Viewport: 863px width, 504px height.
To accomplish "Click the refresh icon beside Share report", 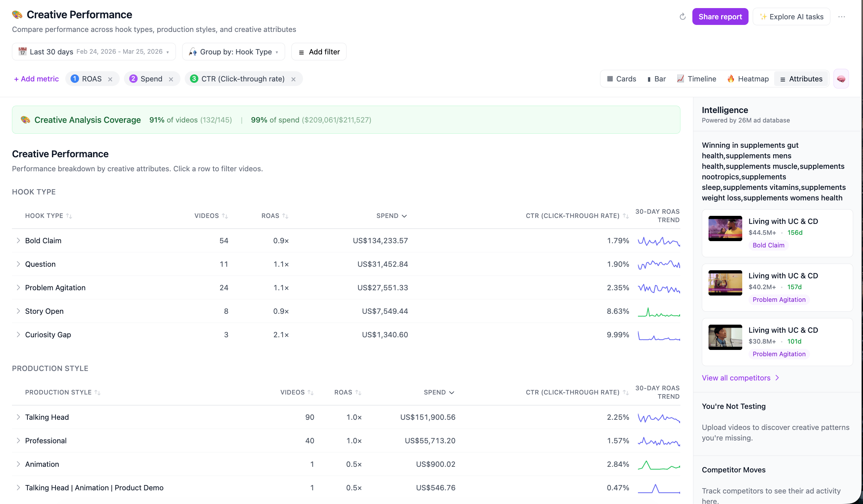I will [x=683, y=16].
